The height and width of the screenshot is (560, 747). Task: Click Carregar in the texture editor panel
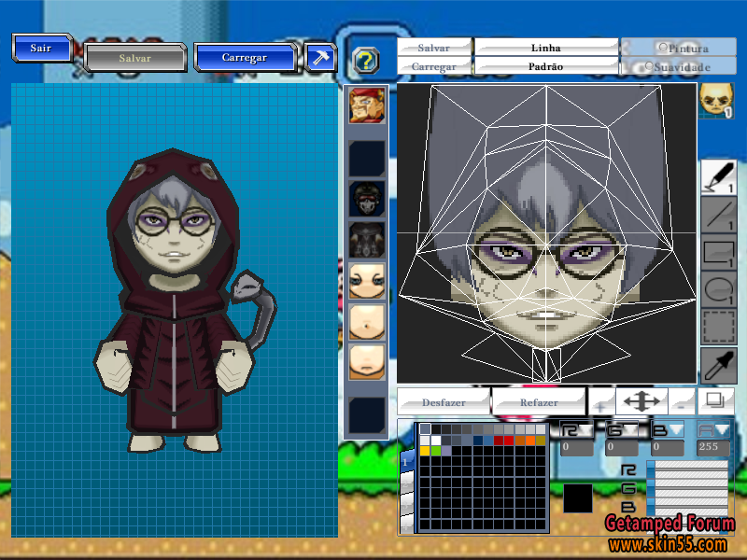point(433,66)
